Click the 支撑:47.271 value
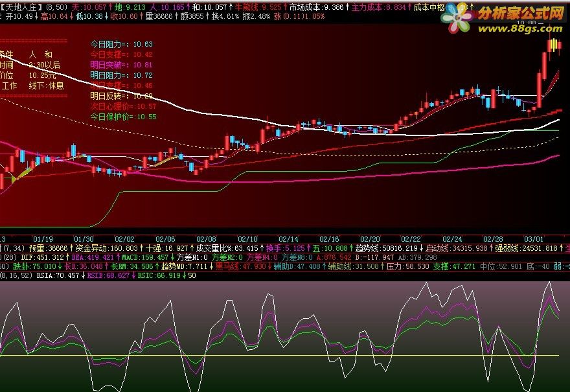 [455, 266]
